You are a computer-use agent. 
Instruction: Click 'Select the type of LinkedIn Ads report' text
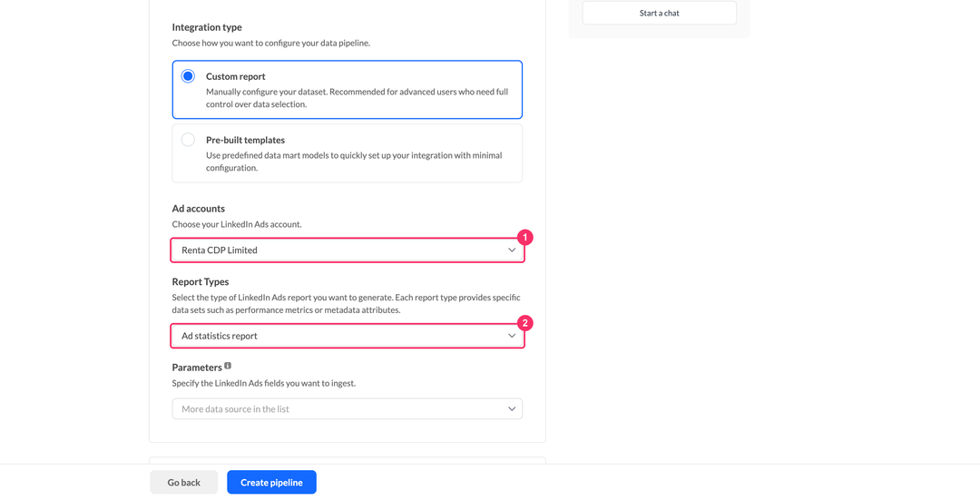[x=347, y=304]
